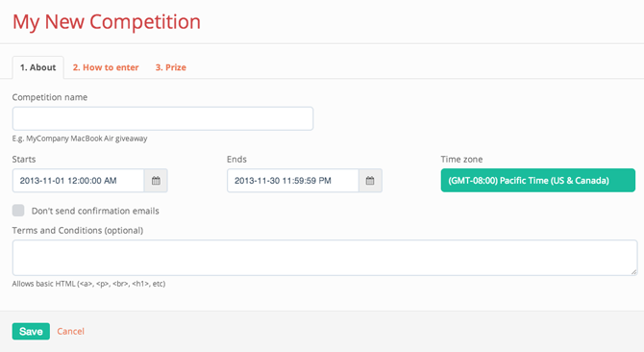644x352 pixels.
Task: Click the "Terms and Conditions (optional)" label
Action: pos(78,231)
